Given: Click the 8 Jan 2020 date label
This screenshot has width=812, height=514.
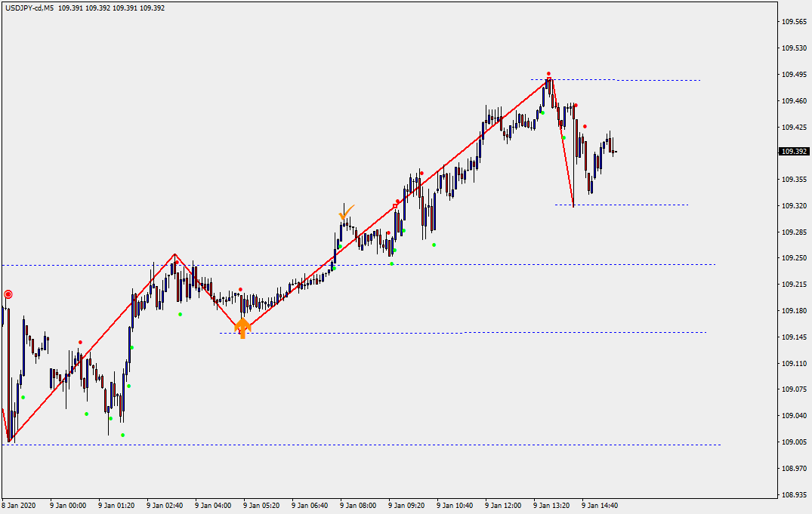Looking at the screenshot, I should (x=19, y=506).
